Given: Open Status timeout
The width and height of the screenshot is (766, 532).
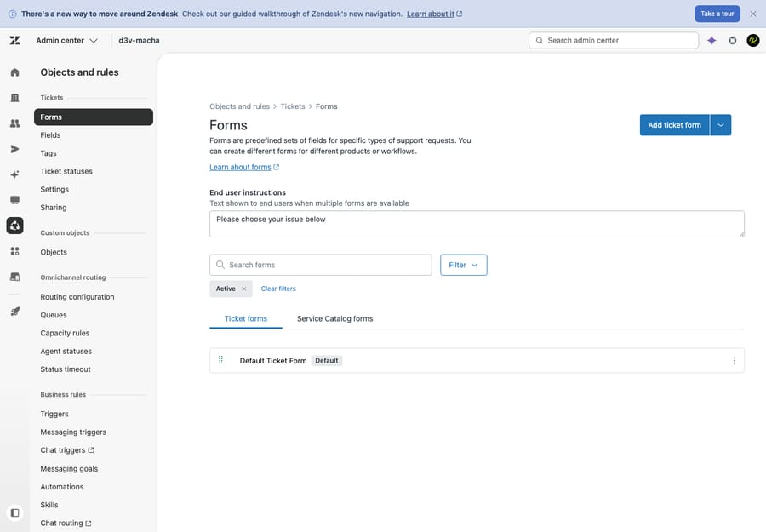Looking at the screenshot, I should coord(66,369).
